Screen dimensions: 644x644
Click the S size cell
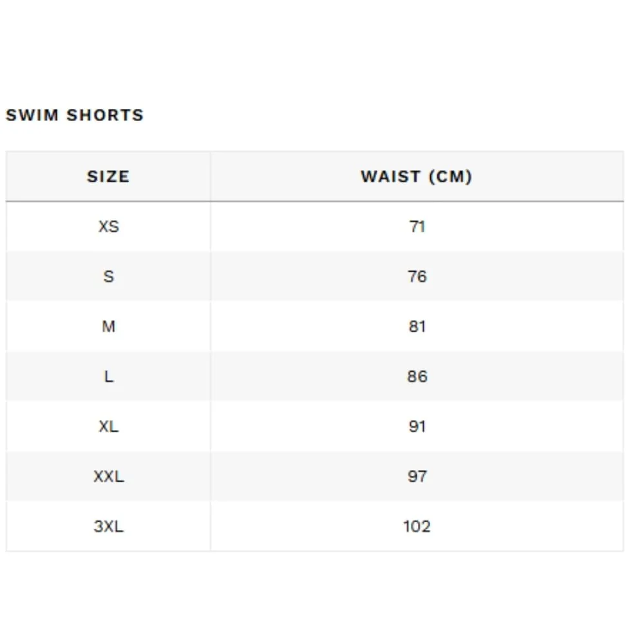[108, 276]
